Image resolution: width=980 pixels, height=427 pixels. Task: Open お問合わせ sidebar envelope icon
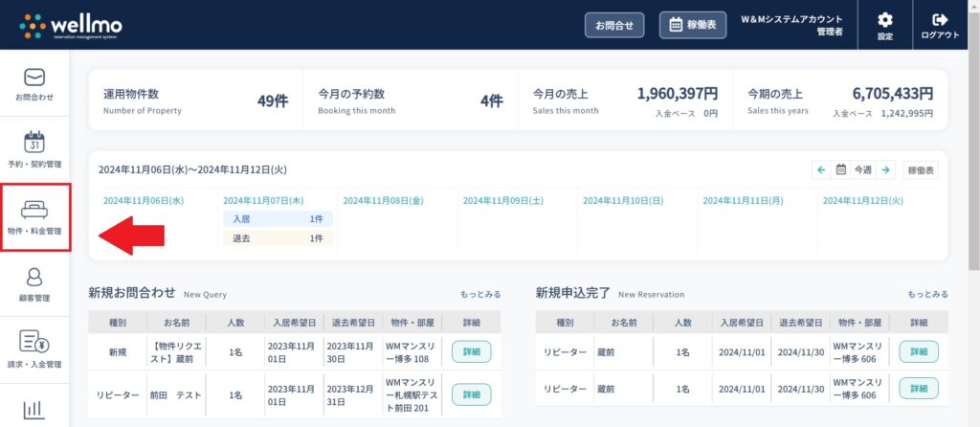coord(34,77)
